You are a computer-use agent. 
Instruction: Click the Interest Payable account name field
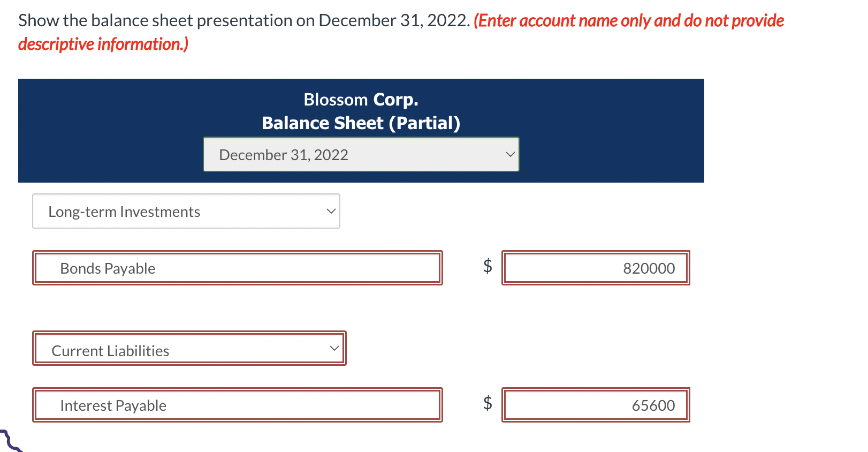(x=237, y=405)
